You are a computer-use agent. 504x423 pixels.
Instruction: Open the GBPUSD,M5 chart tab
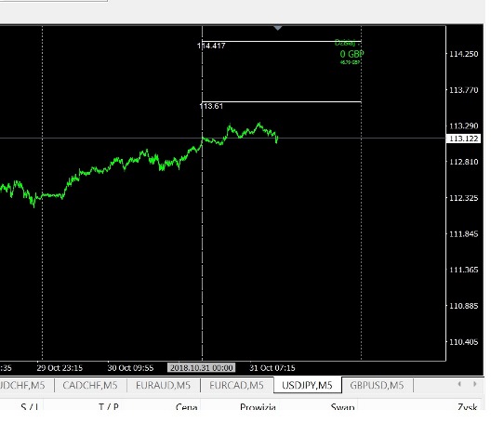tap(377, 385)
